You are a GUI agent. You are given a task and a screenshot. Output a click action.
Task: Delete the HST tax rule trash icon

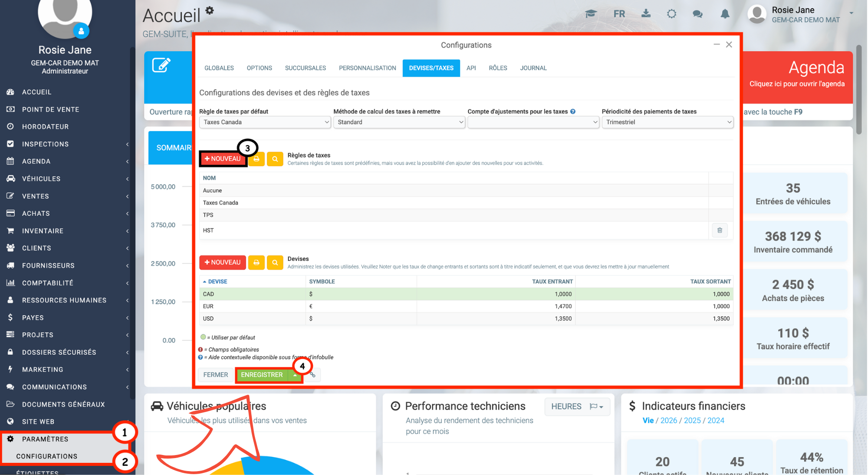720,231
